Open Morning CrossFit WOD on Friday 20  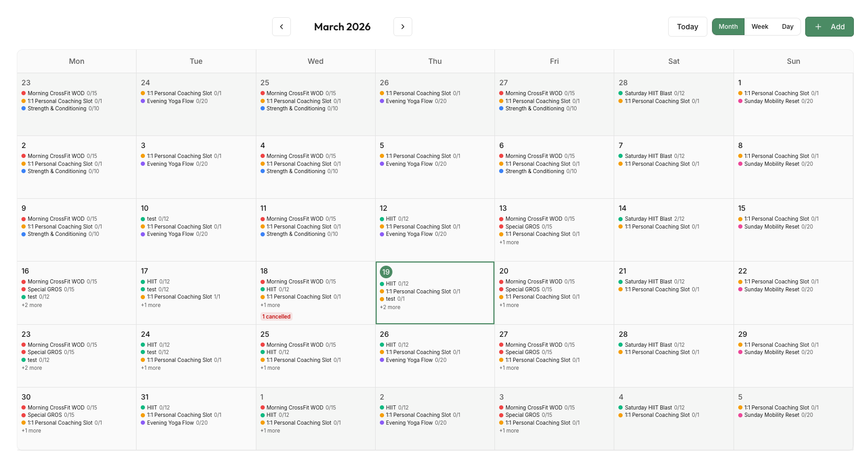pyautogui.click(x=537, y=281)
